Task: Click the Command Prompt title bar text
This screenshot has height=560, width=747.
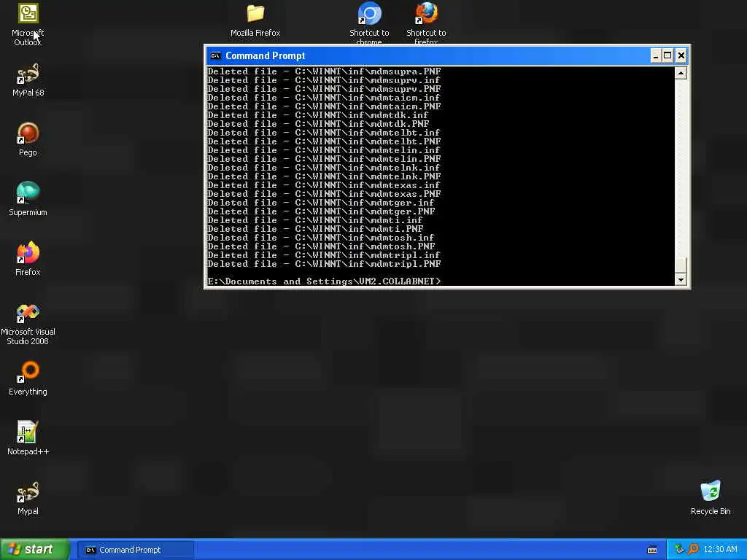Action: (266, 55)
